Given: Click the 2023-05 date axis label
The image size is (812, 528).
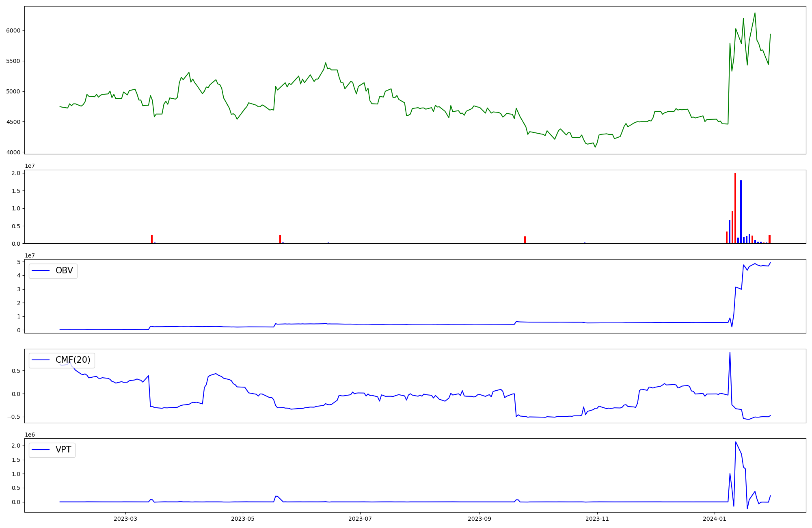Looking at the screenshot, I should point(243,519).
